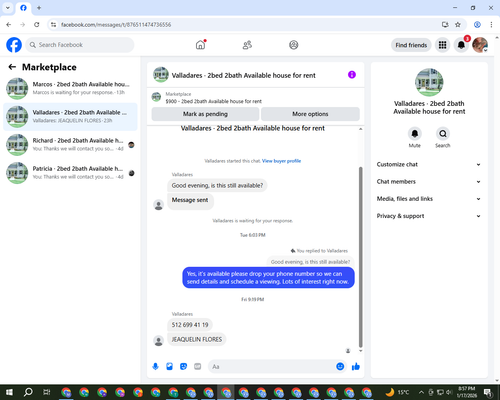Open the Richard conversation
The width and height of the screenshot is (500, 400).
70,145
